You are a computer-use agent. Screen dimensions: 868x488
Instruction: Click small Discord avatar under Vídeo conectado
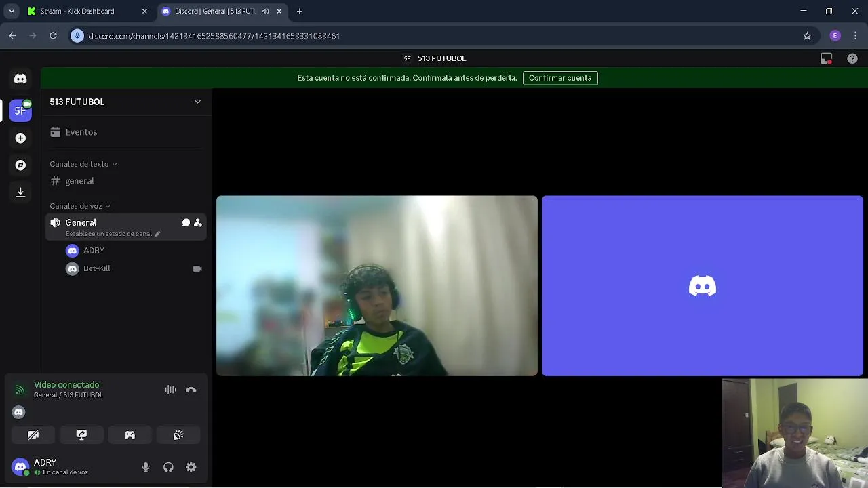click(18, 412)
